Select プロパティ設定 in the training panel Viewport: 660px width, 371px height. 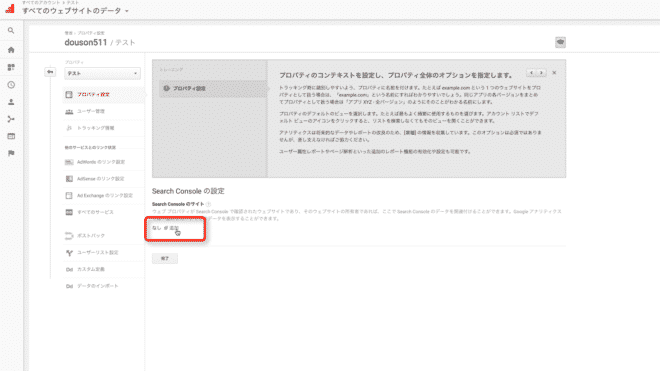(x=213, y=88)
